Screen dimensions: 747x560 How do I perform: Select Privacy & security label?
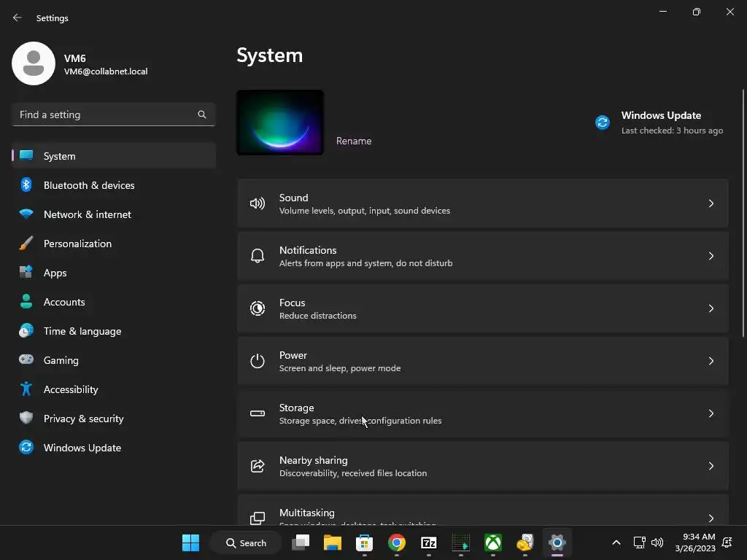[83, 419]
